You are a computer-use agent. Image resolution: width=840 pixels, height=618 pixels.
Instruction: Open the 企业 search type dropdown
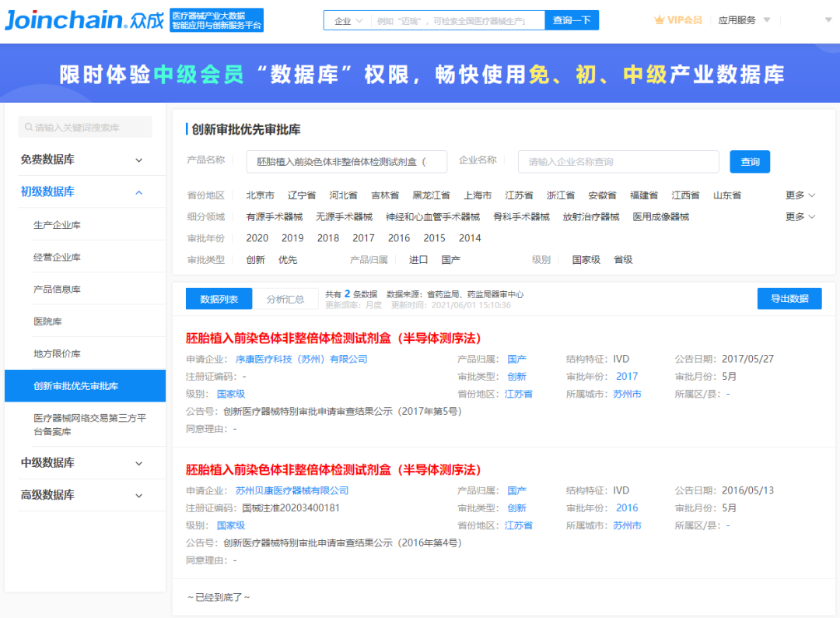(x=348, y=21)
